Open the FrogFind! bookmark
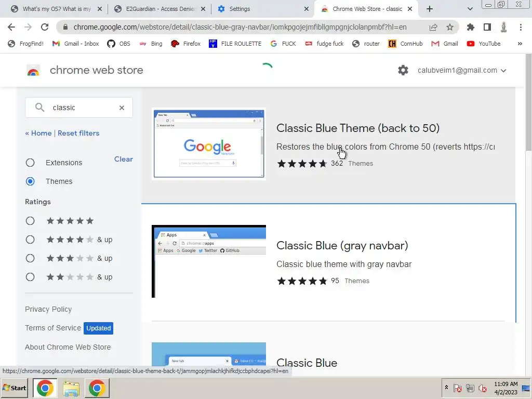This screenshot has height=399, width=532. (x=26, y=44)
